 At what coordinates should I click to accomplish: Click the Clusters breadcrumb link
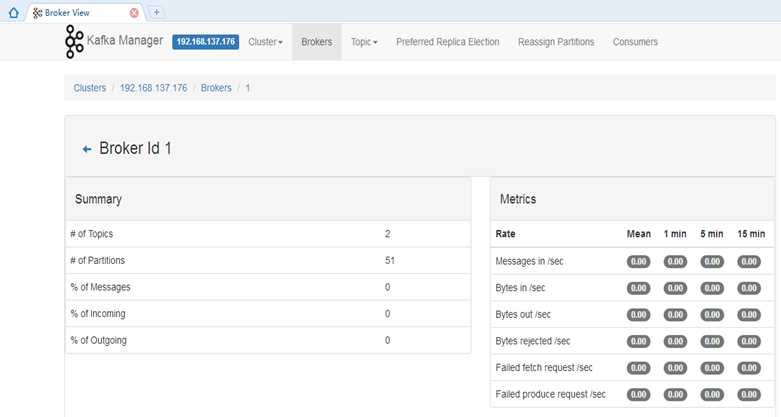pyautogui.click(x=90, y=88)
